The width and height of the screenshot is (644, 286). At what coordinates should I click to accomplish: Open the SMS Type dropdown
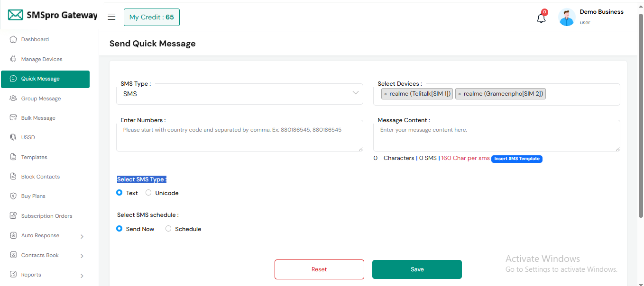[x=239, y=94]
